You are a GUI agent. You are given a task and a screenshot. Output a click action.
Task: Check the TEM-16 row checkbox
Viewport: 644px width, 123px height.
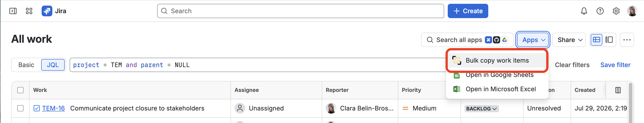coord(21,108)
